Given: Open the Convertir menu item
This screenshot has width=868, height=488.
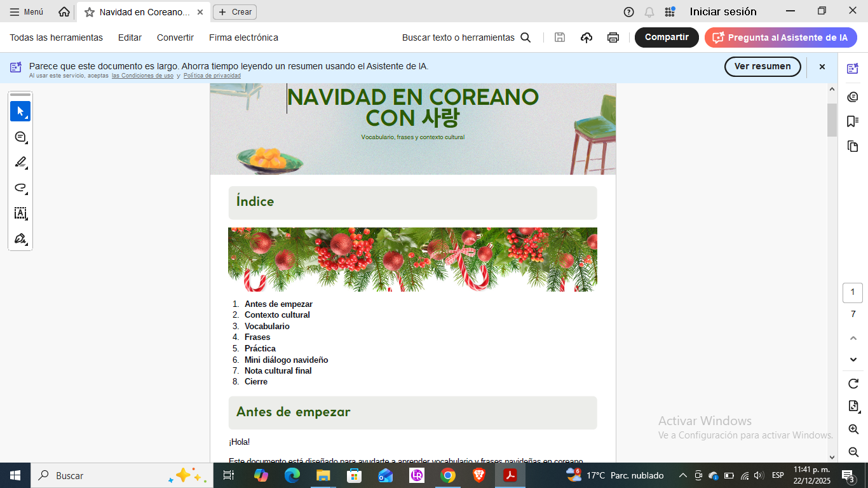Looking at the screenshot, I should [175, 37].
